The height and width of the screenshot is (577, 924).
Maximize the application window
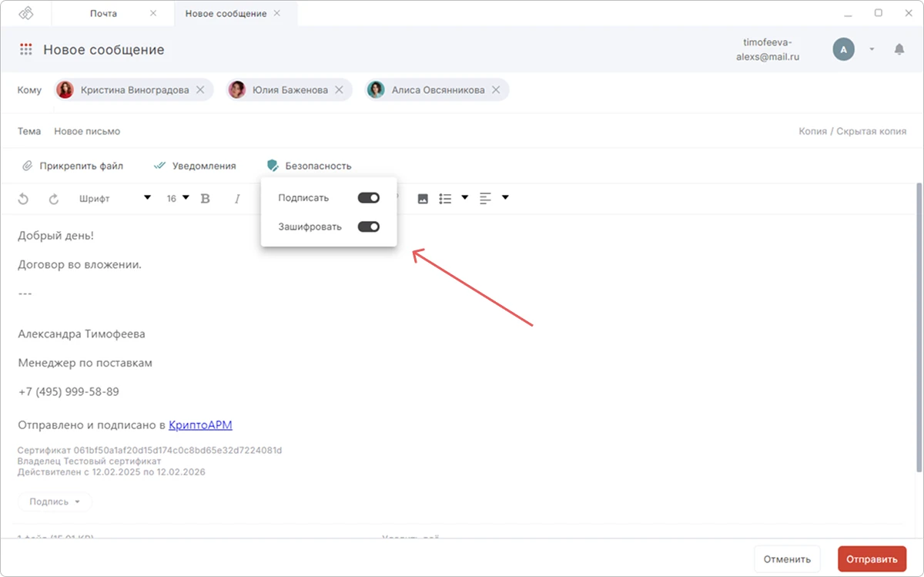(879, 13)
